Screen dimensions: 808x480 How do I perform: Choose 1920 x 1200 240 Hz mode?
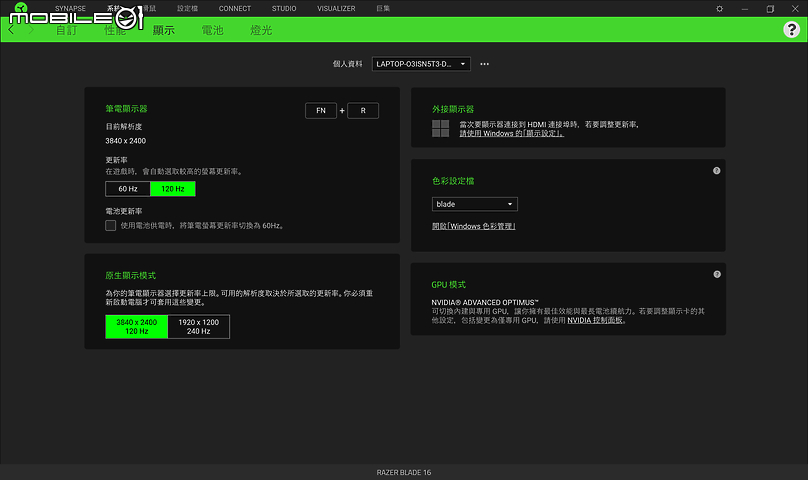[x=198, y=326]
